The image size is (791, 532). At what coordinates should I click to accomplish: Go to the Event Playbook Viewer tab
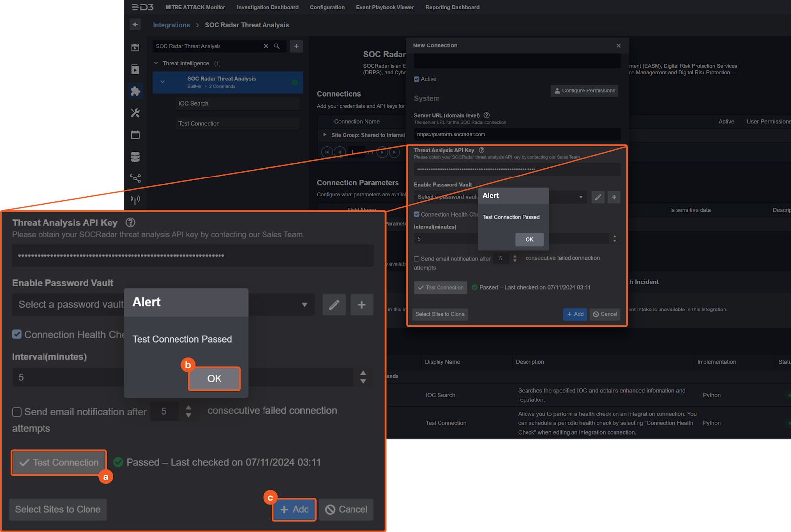click(385, 7)
